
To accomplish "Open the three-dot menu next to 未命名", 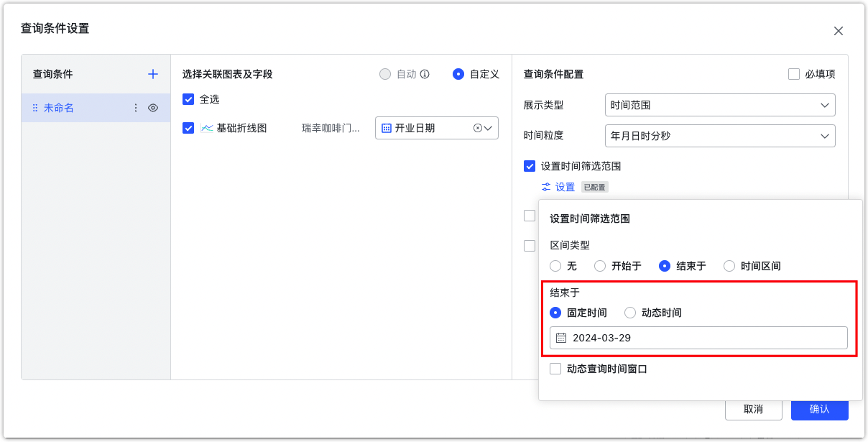I will pos(136,107).
